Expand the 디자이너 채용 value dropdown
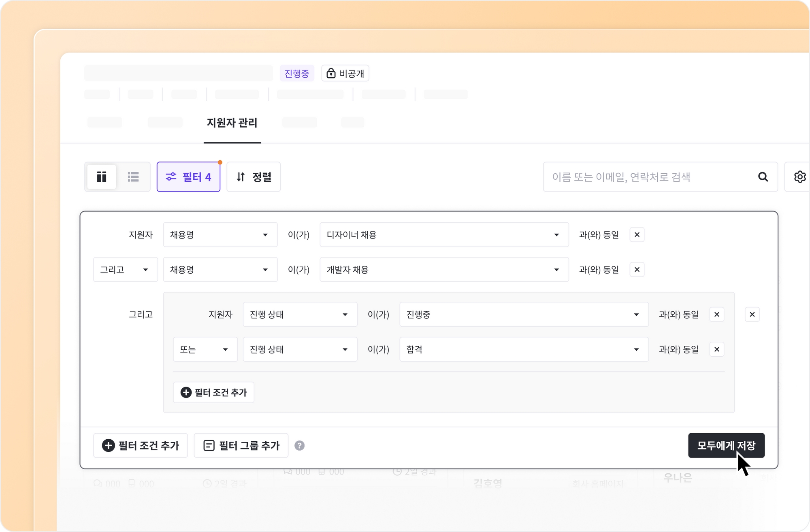810x532 pixels. click(444, 235)
